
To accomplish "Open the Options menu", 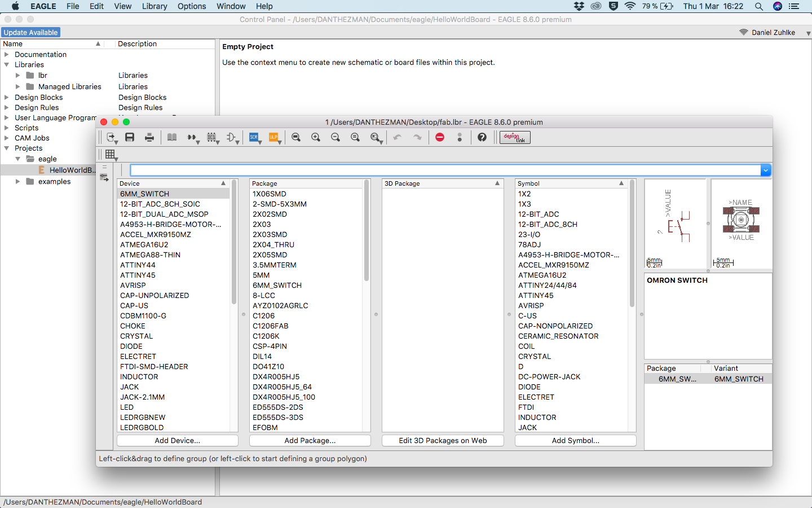I will tap(192, 6).
